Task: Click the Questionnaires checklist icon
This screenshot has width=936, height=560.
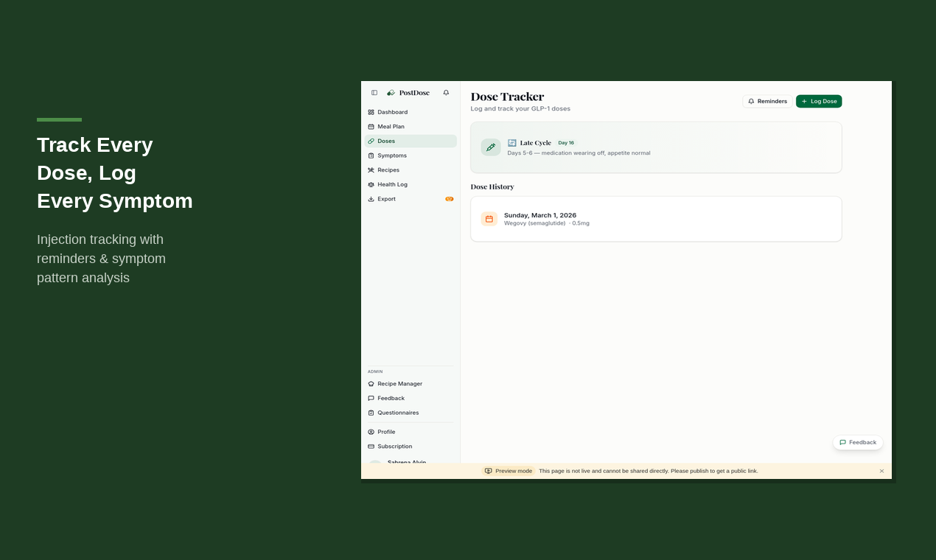Action: point(371,413)
